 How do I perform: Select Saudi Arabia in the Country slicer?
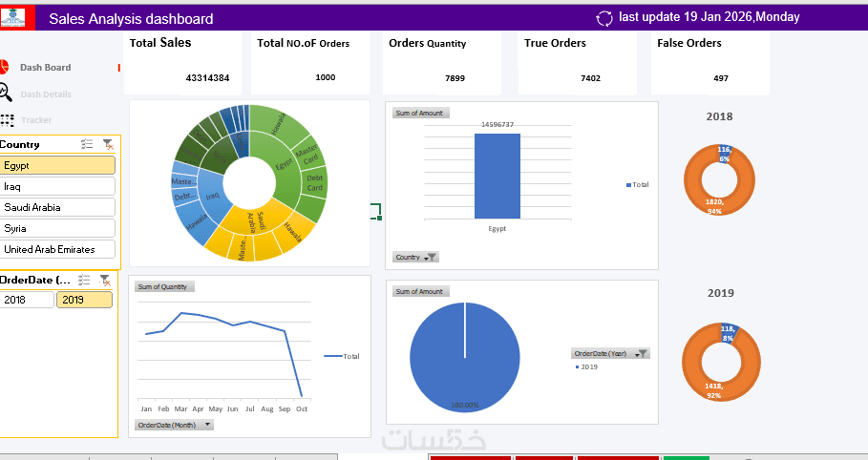click(57, 208)
